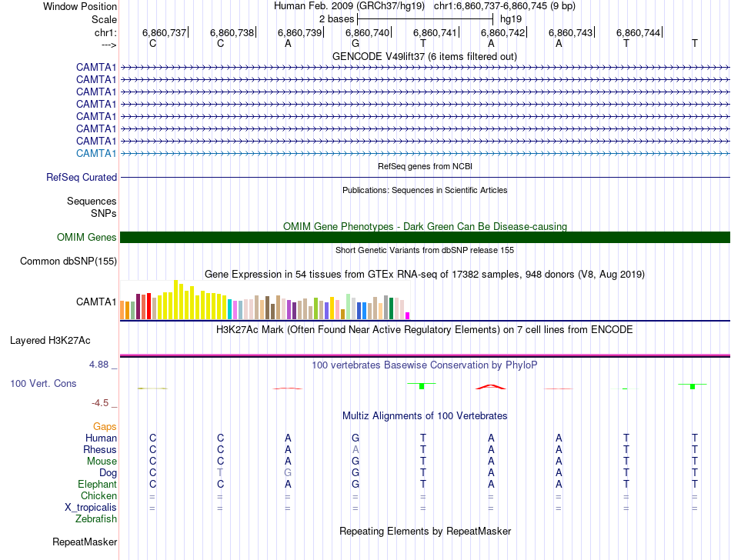Click the red PhyloP conservation peak
Screen dimensions: 731x560
(491, 386)
